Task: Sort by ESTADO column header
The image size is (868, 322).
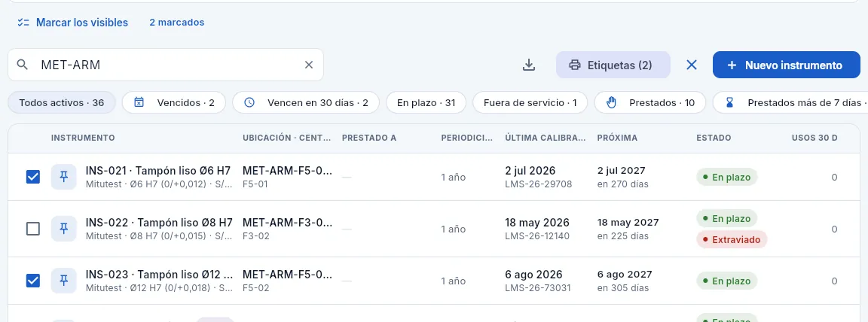Action: point(714,138)
